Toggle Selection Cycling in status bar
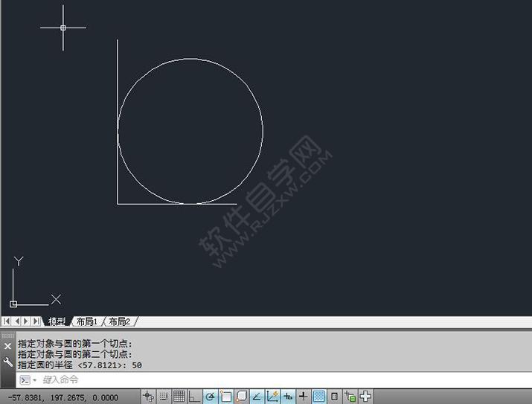Screen dimensions: 532x404 coord(350,397)
